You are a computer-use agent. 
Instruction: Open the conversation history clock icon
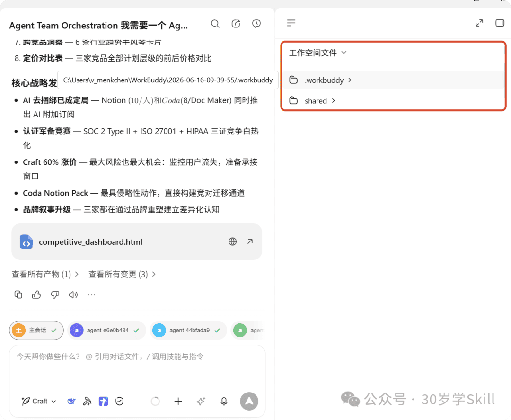256,24
